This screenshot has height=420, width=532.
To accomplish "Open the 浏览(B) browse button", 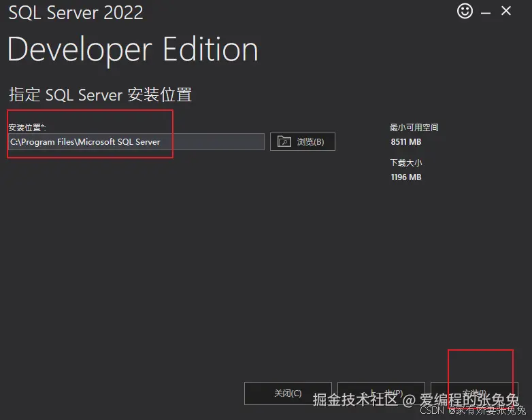I will pyautogui.click(x=303, y=141).
